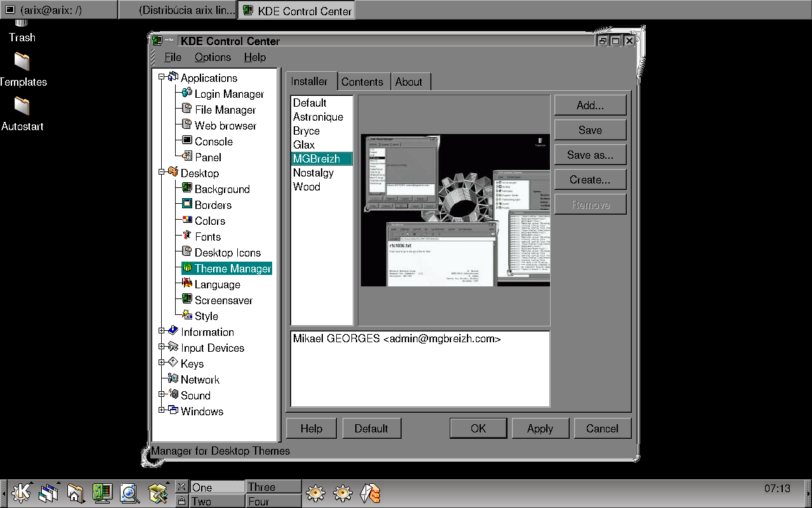Select the Panel module in tree
812x508 pixels.
click(x=201, y=157)
